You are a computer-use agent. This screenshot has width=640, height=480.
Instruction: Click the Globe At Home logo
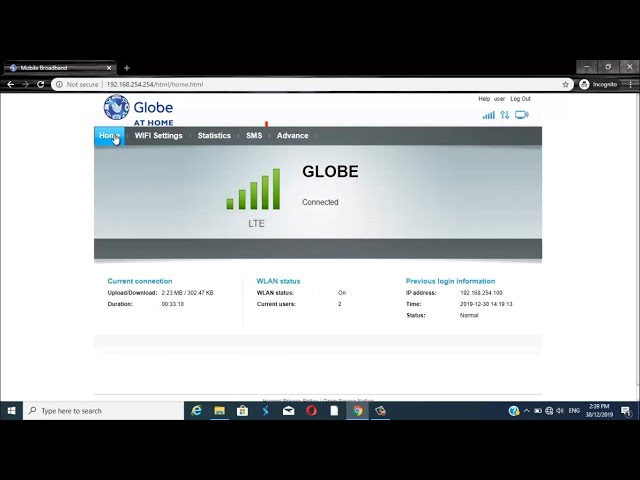139,110
